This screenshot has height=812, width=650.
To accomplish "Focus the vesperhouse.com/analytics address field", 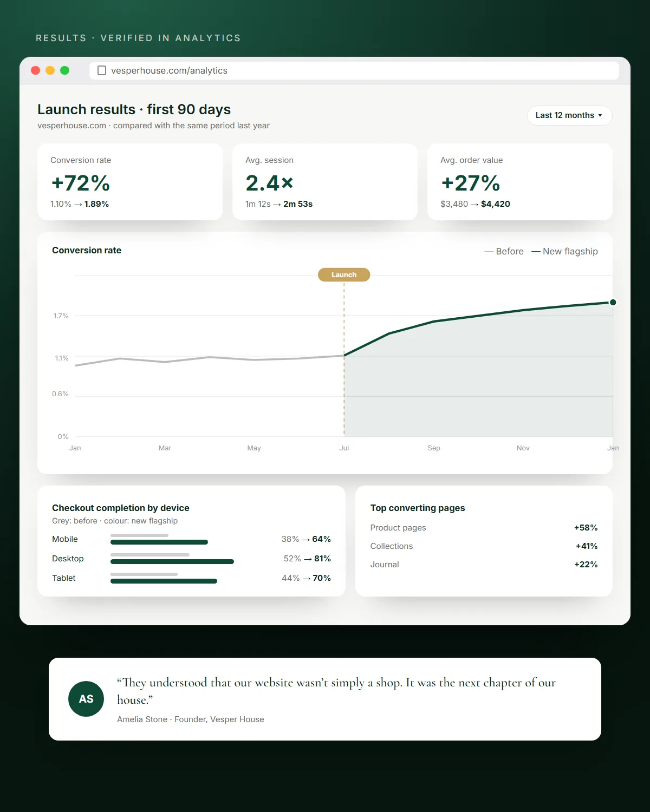I will [354, 70].
